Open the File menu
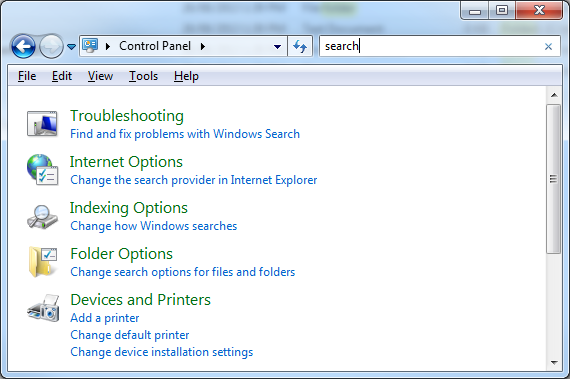The image size is (570, 379). pos(27,76)
